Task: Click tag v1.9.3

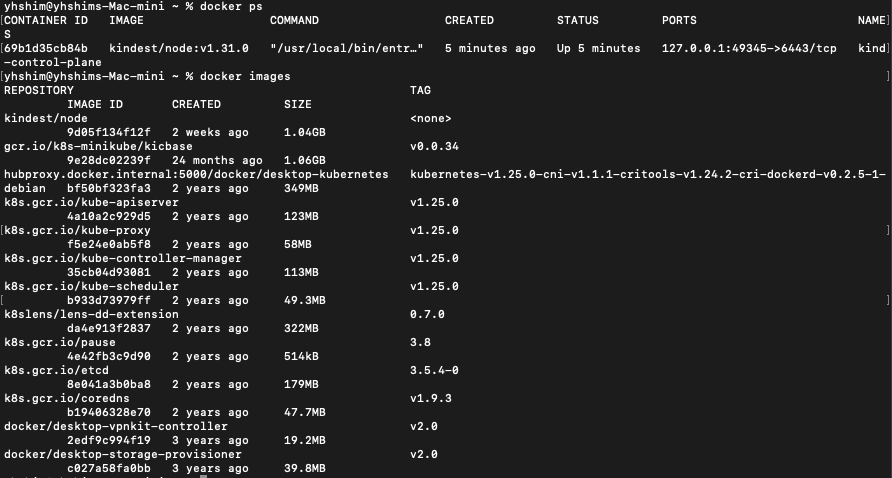Action: [431, 398]
